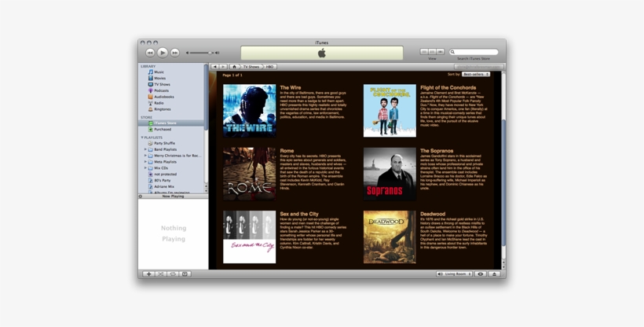Screen dimensions: 644x327
Task: Collapse the PLAYLISTS section triangle
Action: [x=142, y=138]
